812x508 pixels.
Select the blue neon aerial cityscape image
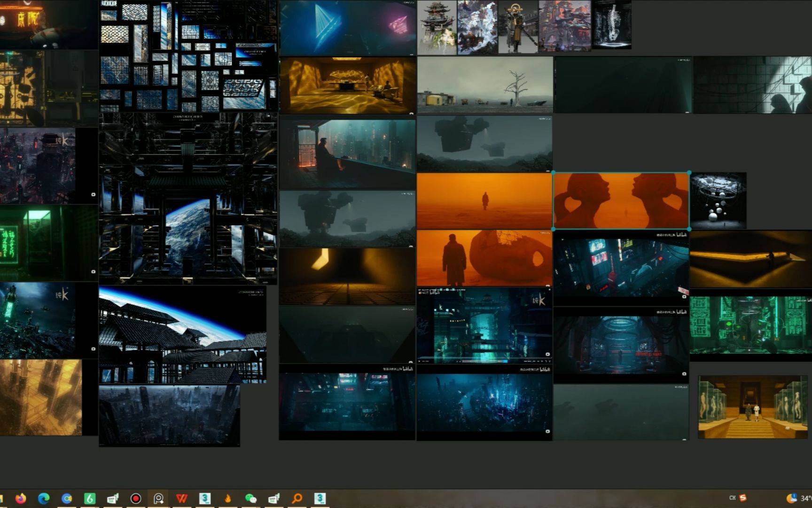[484, 403]
